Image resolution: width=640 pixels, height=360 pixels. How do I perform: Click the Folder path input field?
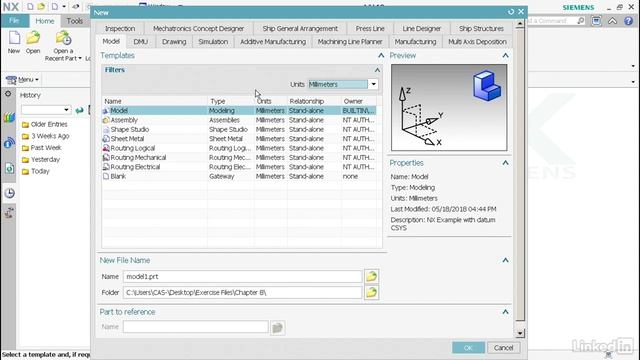tap(242, 292)
